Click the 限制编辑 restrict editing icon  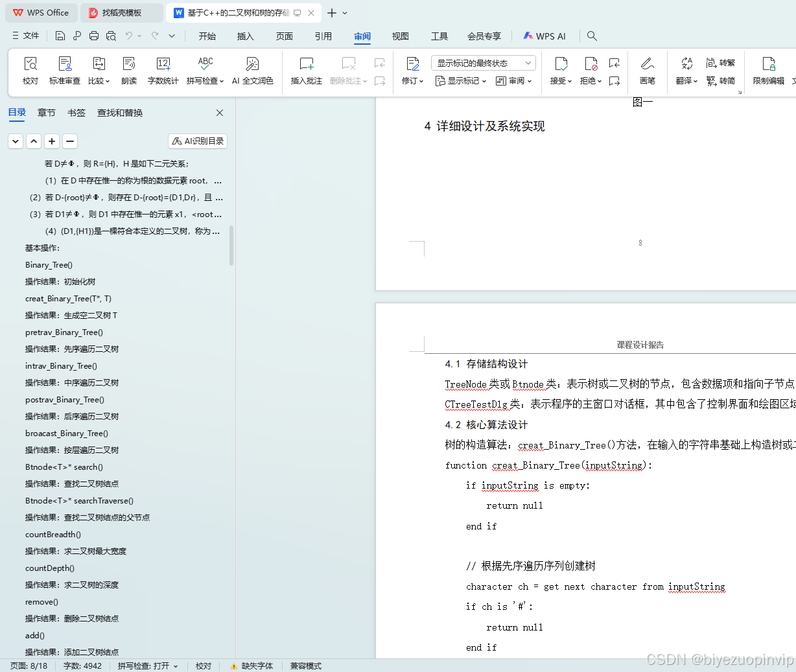coord(769,64)
